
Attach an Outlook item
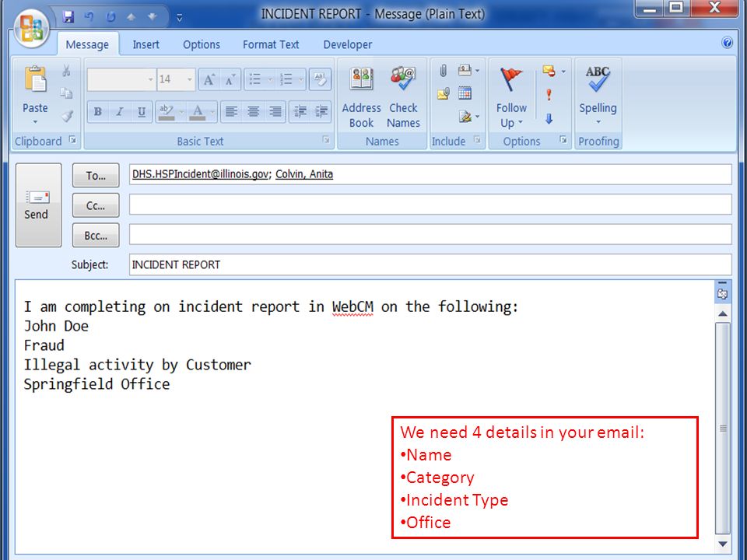(443, 93)
